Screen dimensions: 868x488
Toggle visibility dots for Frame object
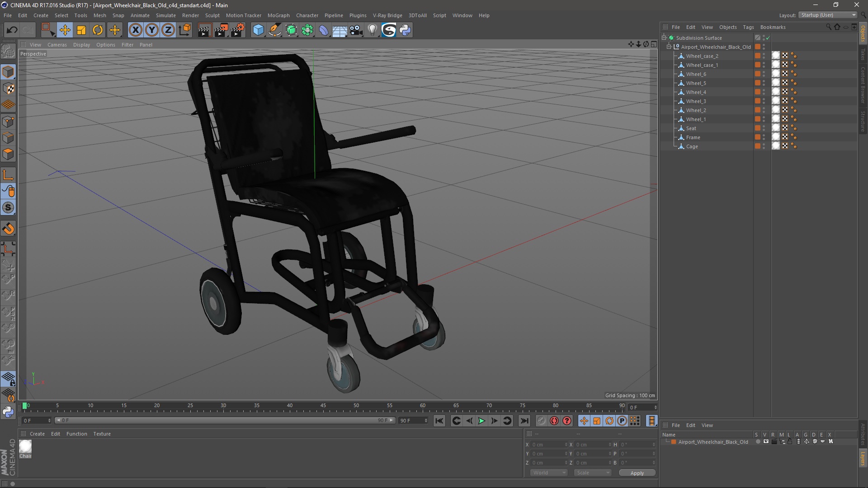pos(764,137)
